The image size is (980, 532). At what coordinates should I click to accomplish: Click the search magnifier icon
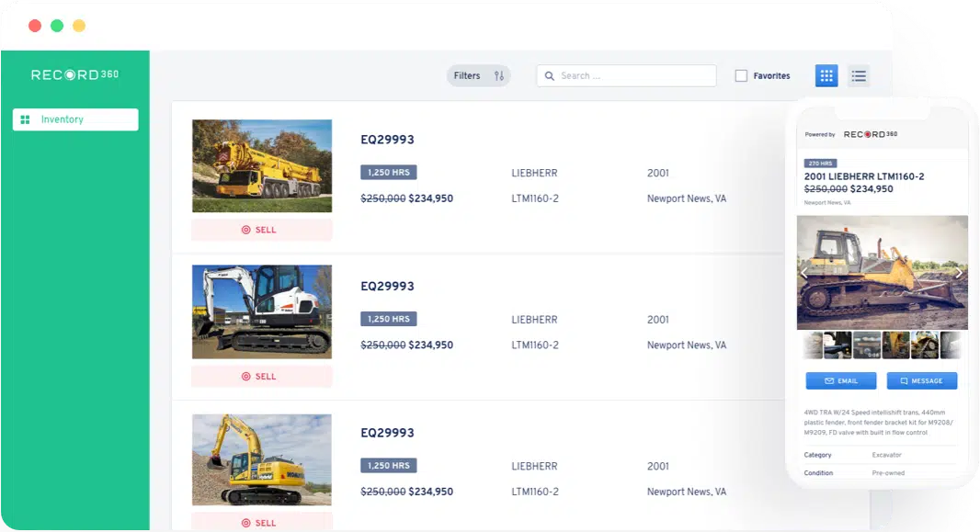pos(550,76)
